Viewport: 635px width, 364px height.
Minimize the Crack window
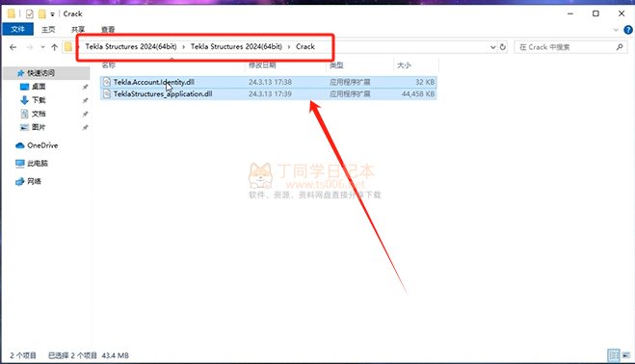coord(570,13)
